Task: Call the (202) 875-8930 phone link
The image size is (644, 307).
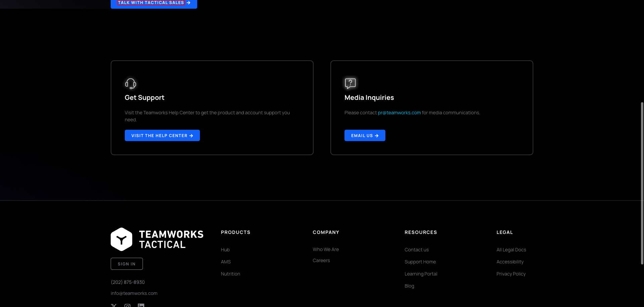Action: click(x=128, y=282)
